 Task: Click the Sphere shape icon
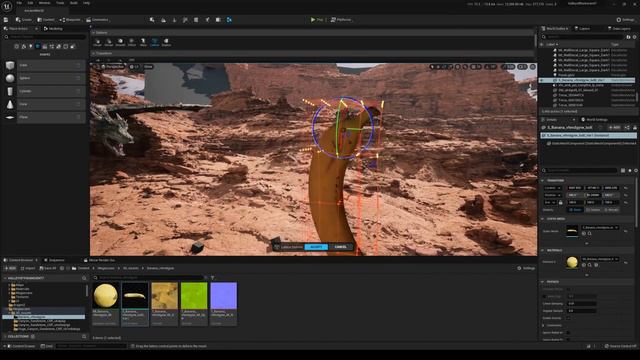coord(10,78)
